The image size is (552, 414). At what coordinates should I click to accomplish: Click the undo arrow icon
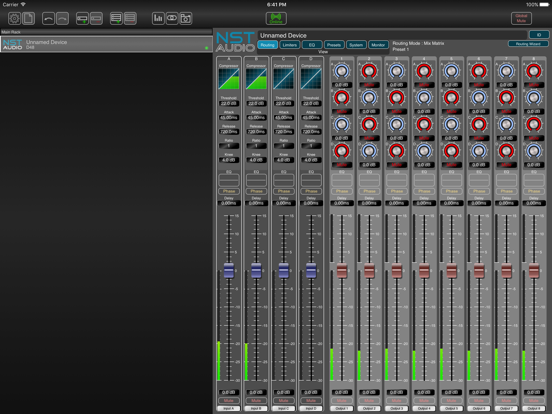point(48,18)
